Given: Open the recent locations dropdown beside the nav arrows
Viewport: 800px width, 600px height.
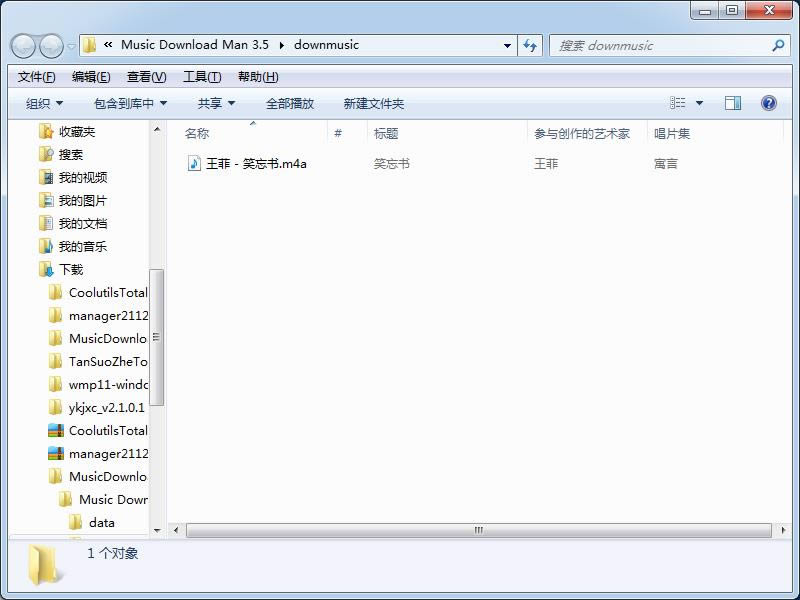Looking at the screenshot, I should point(71,46).
